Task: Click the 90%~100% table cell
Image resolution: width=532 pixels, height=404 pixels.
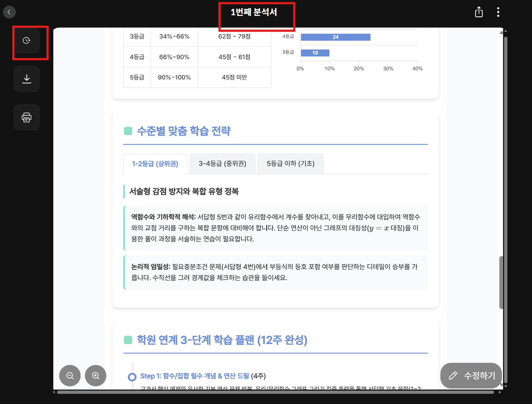Action: [174, 77]
